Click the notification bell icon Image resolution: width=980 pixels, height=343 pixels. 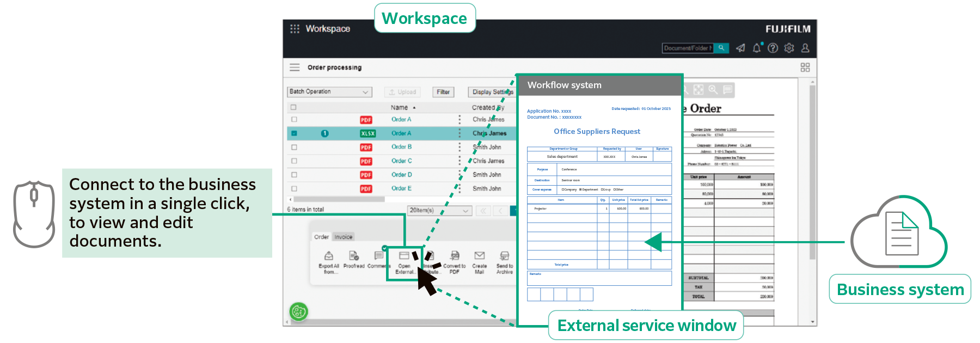(x=756, y=48)
